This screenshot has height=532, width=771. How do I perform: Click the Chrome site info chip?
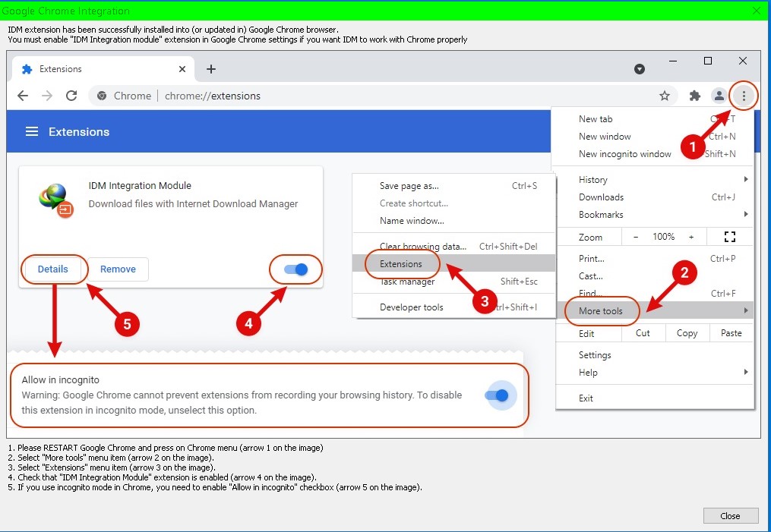[x=125, y=96]
